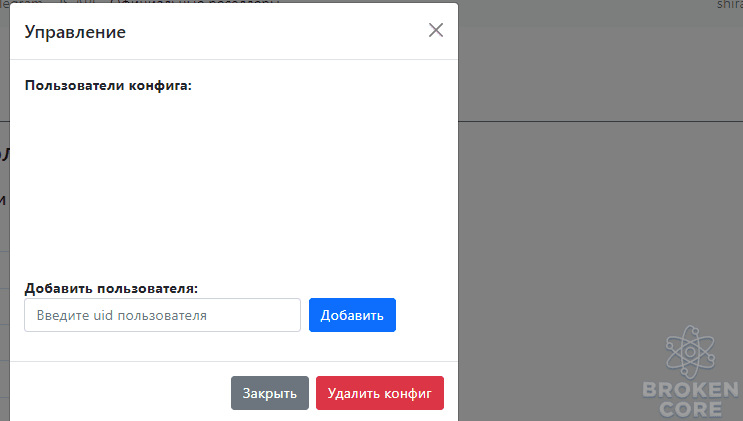Click the gray Закрыть button
743x421 pixels.
tap(270, 393)
